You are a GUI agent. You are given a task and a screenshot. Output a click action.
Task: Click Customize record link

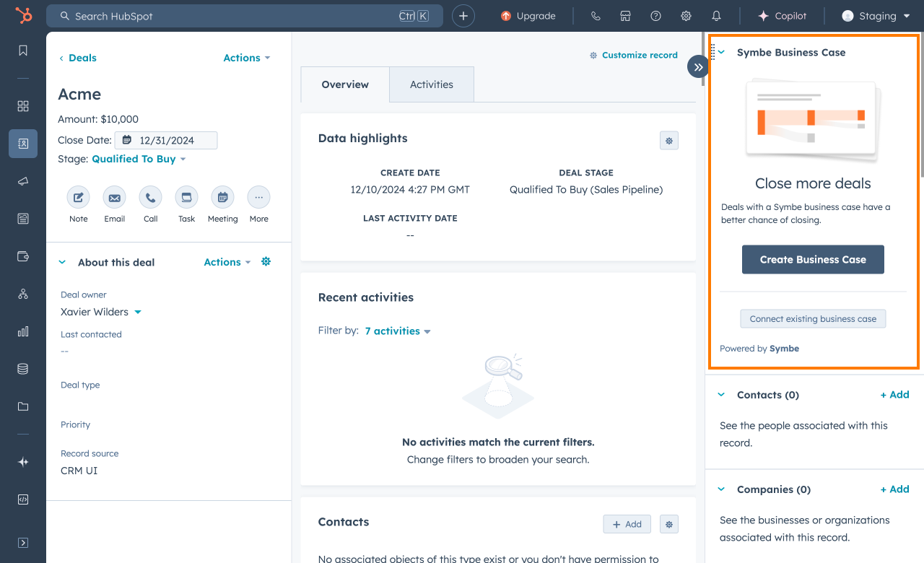[634, 55]
